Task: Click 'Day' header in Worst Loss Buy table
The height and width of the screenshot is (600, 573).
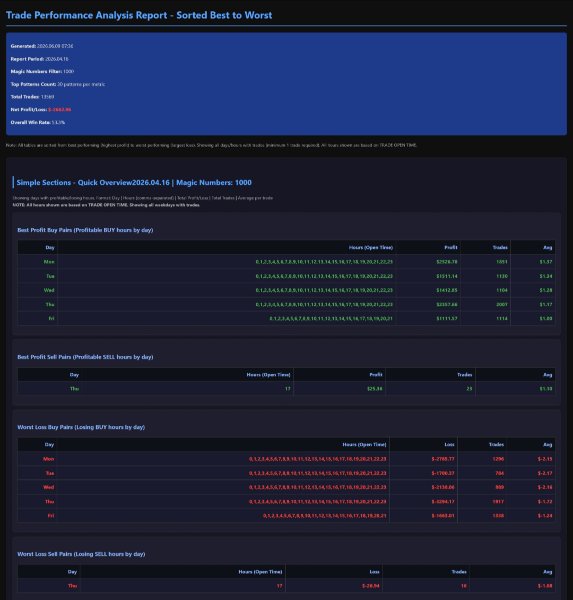Action: pos(49,445)
